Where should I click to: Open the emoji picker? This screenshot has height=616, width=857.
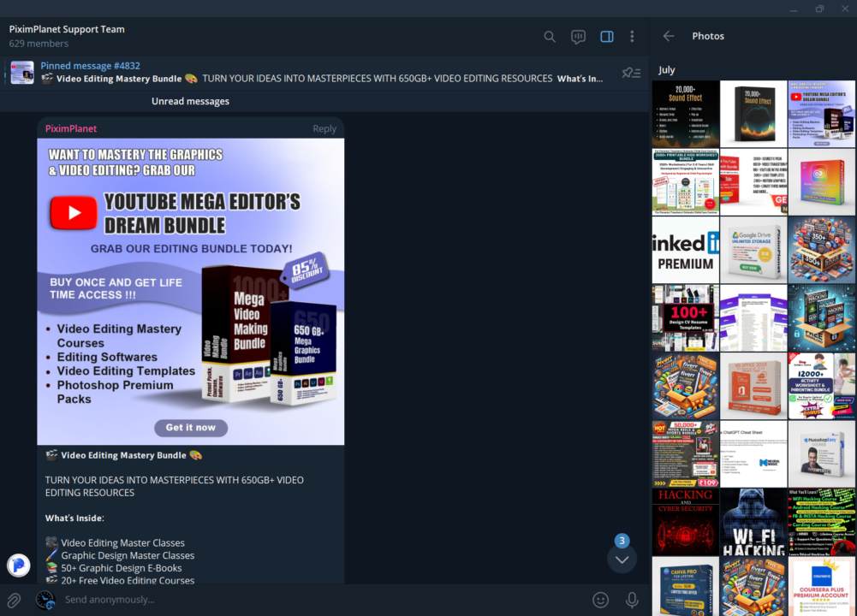pos(601,600)
